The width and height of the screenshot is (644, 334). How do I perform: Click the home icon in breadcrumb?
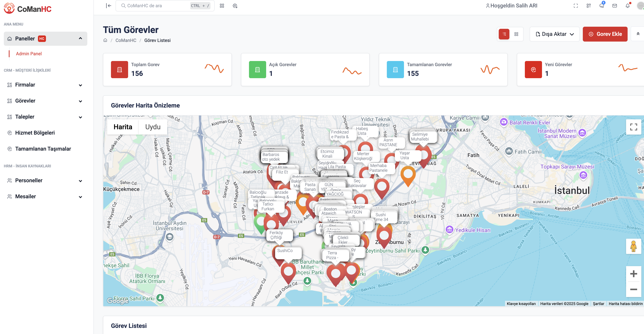pyautogui.click(x=105, y=40)
